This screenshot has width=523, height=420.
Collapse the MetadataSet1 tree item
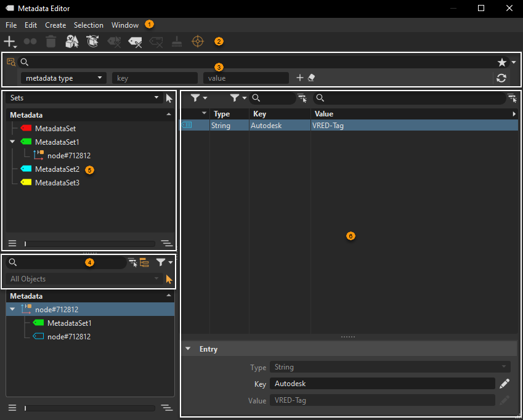point(13,141)
